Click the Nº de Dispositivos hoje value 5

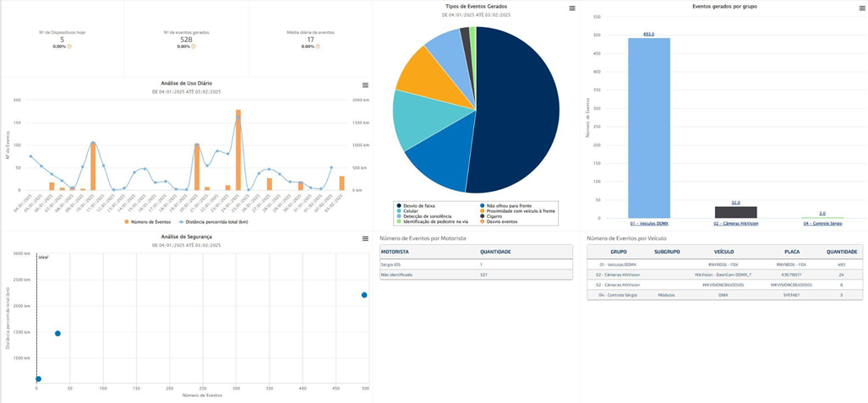click(x=62, y=40)
